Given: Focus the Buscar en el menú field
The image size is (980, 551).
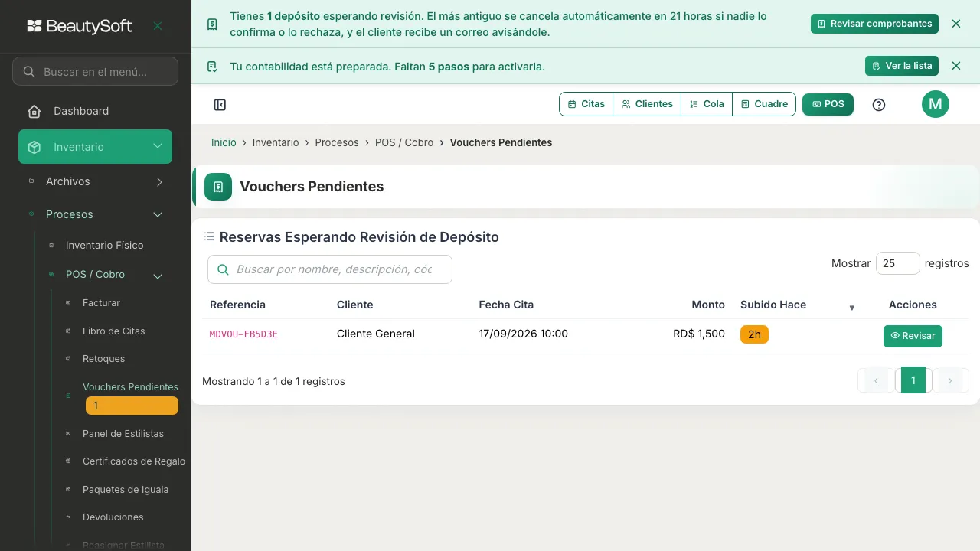Looking at the screenshot, I should coord(95,71).
